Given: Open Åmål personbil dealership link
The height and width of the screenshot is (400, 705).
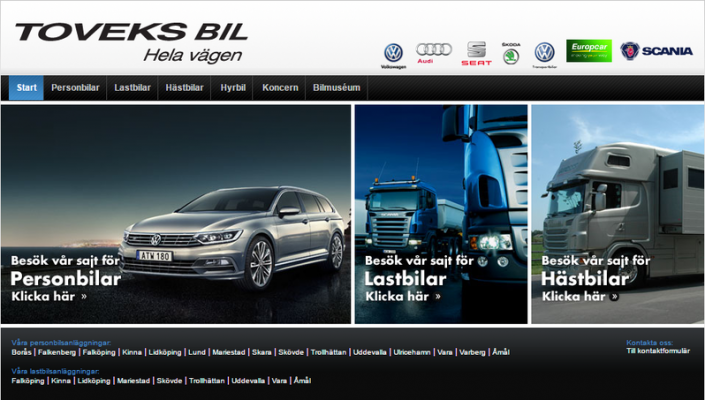Looking at the screenshot, I should 501,352.
